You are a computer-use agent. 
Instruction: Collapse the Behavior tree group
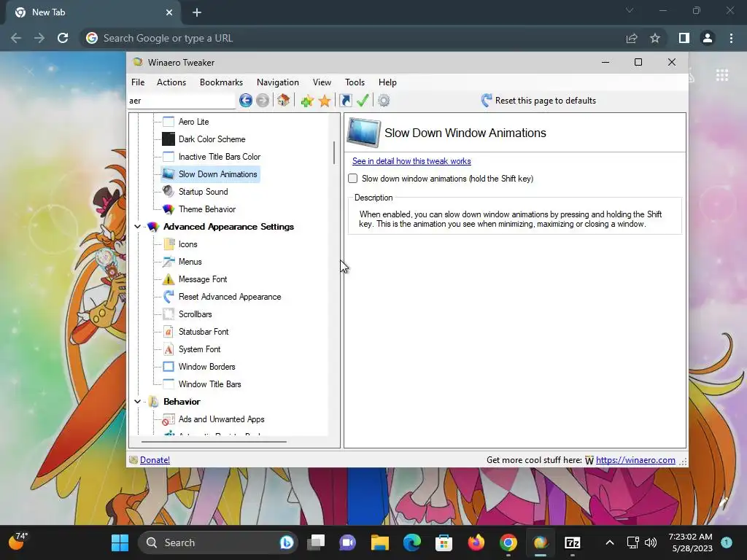138,402
